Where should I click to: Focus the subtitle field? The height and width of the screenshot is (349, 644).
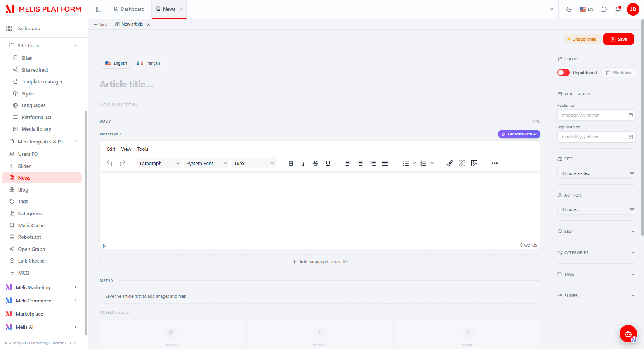pos(320,104)
